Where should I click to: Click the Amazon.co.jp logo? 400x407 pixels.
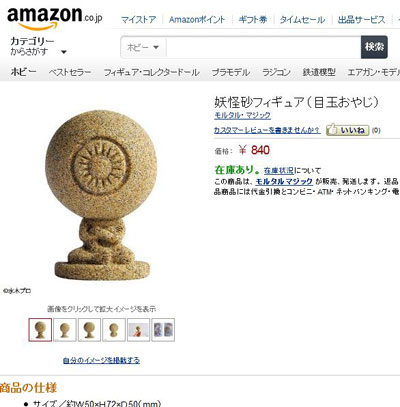(54, 17)
